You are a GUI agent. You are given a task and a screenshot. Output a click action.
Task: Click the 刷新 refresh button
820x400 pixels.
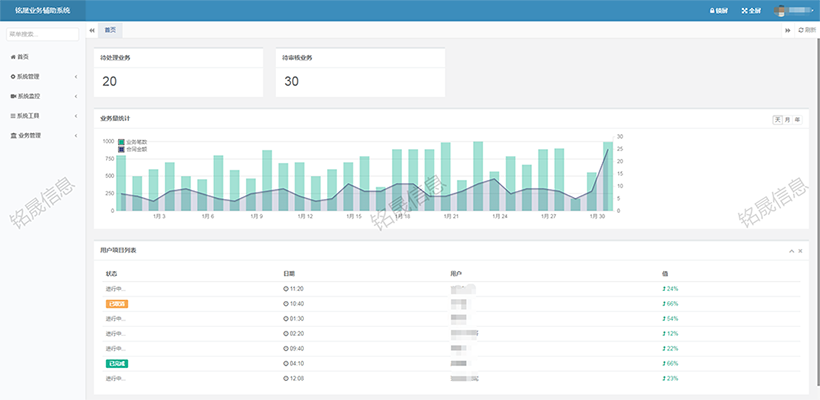point(806,30)
